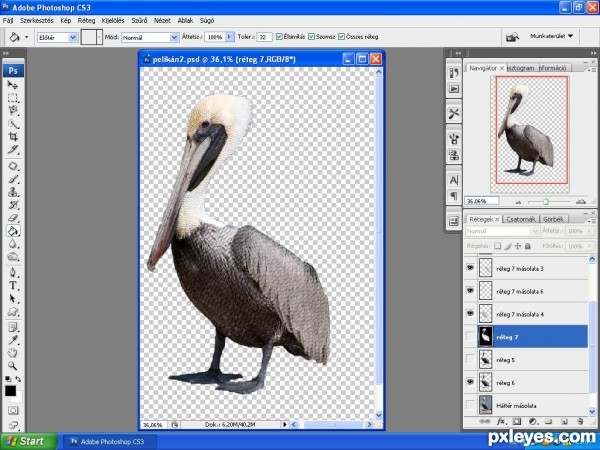Open the layer blend mode Normál dropdown
Viewport: 600px width, 450px height.
point(502,231)
